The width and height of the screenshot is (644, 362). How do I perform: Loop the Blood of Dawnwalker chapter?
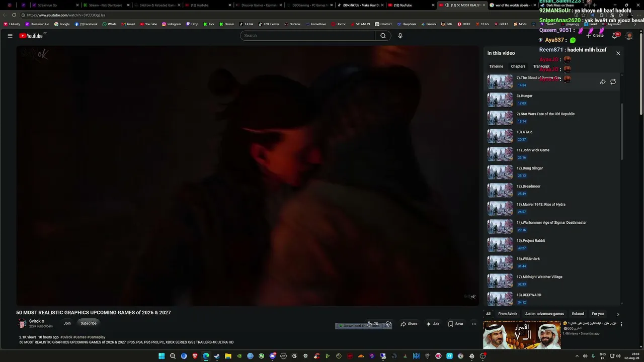tap(613, 82)
